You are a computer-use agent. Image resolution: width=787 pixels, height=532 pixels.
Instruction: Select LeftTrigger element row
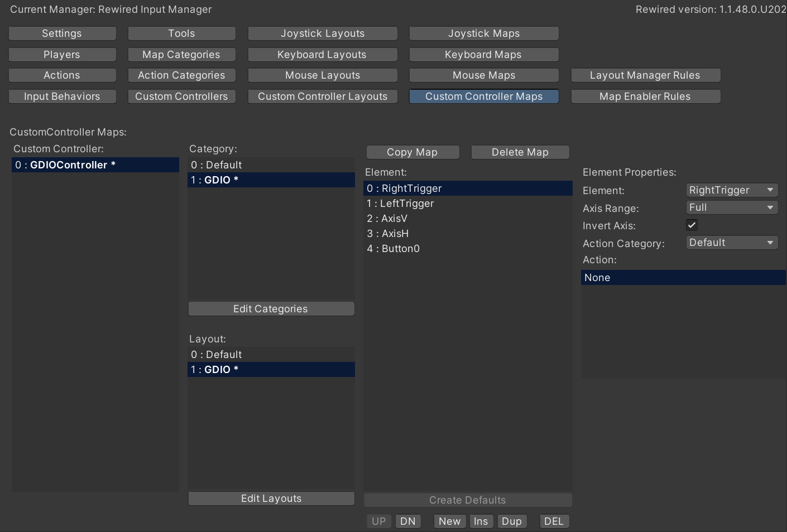(x=468, y=204)
